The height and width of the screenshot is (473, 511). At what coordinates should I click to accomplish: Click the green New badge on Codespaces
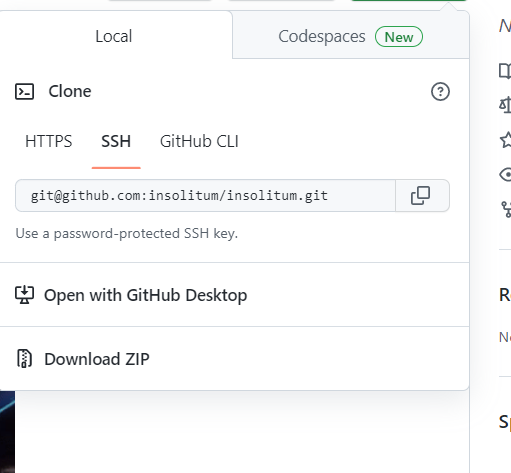click(399, 37)
